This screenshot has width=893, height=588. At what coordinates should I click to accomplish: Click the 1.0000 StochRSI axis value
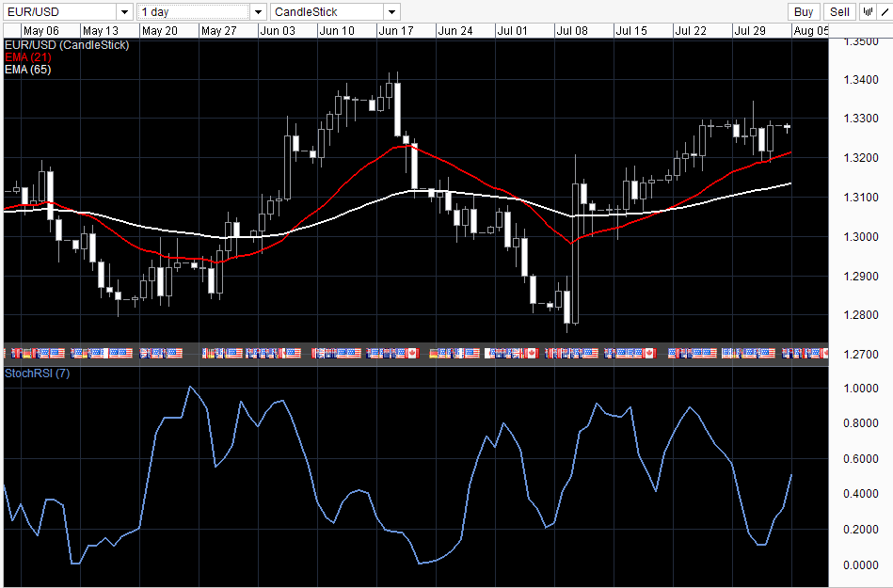(861, 389)
